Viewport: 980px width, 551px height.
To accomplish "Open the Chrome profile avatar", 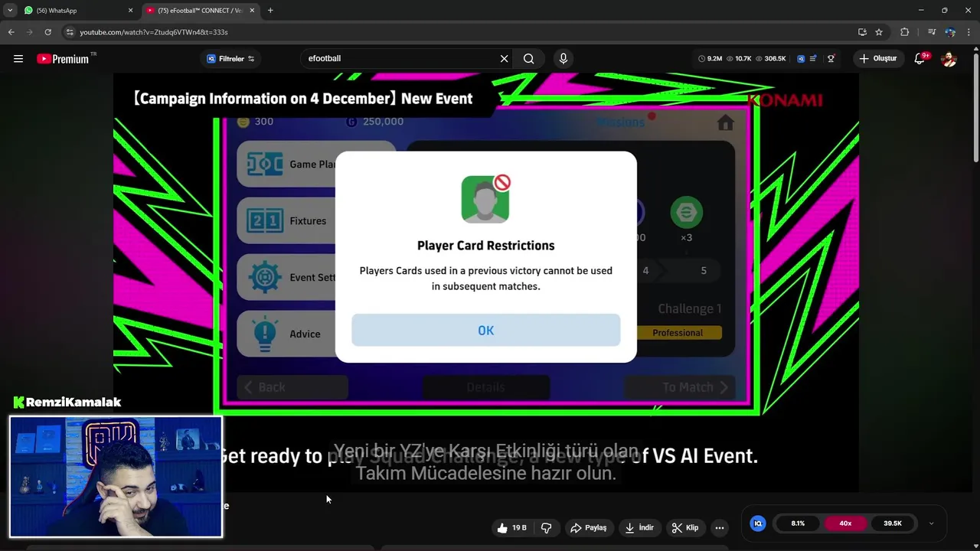I will 950,32.
